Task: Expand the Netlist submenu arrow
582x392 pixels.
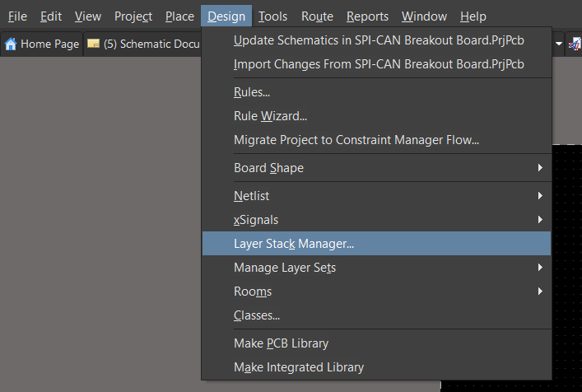Action: point(540,196)
